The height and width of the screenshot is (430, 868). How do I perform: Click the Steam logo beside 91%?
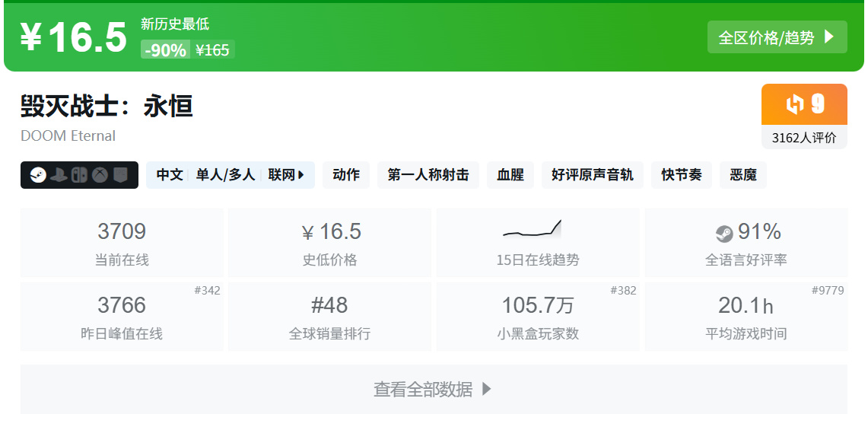coord(724,234)
